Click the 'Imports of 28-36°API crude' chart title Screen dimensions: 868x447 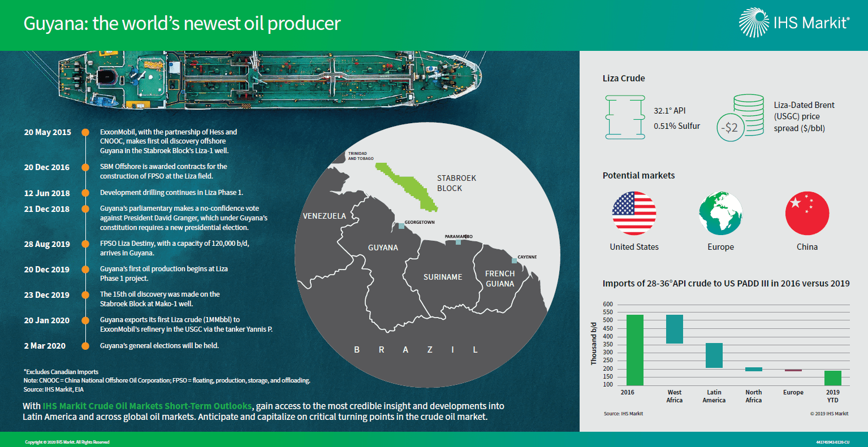(726, 284)
